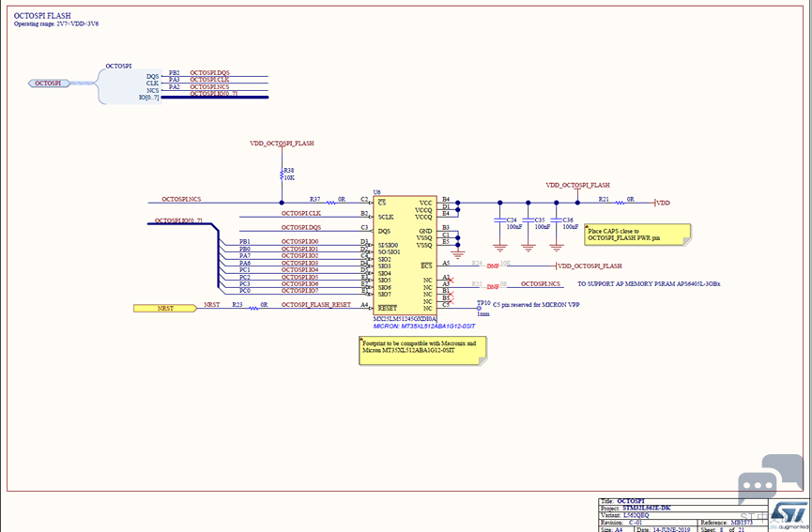Viewport: 812px width, 532px height.
Task: Open the 'Place CAPS close to' yellow note
Action: click(x=637, y=235)
